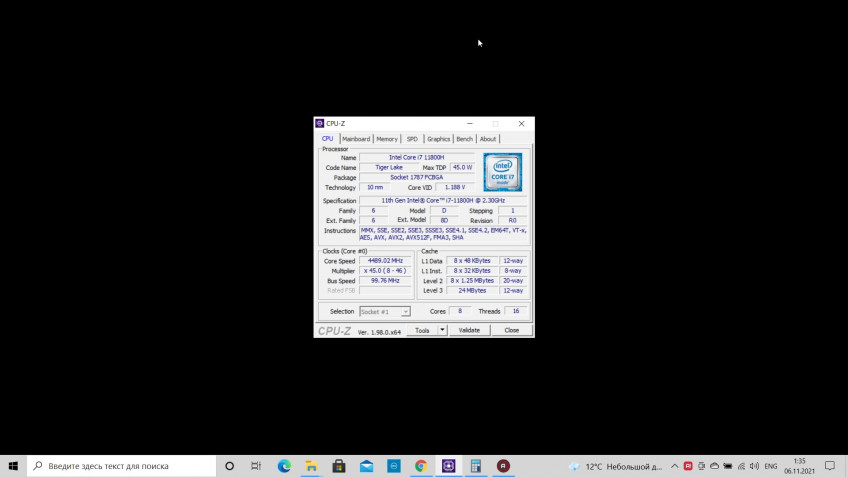
Task: Open the Socket #1 selection combo box
Action: [385, 312]
